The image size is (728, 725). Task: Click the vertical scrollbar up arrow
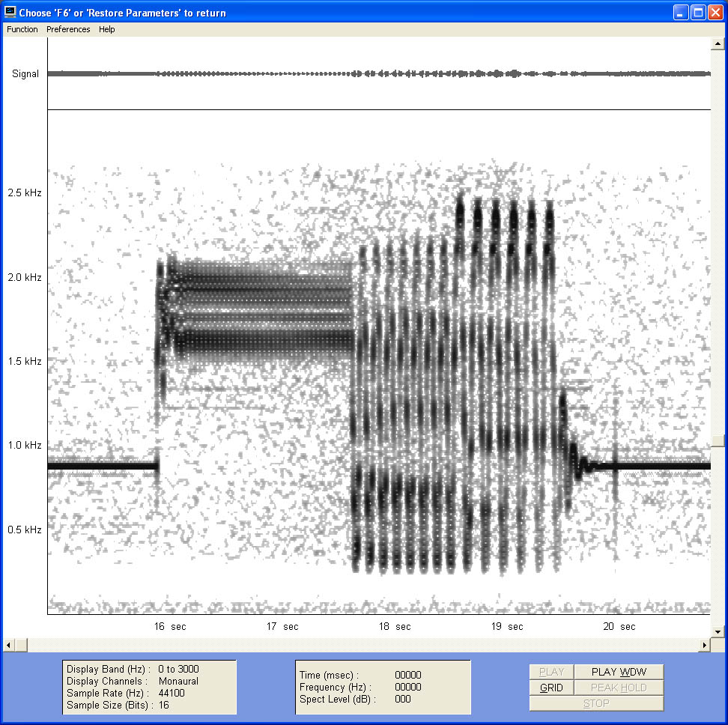(x=718, y=43)
